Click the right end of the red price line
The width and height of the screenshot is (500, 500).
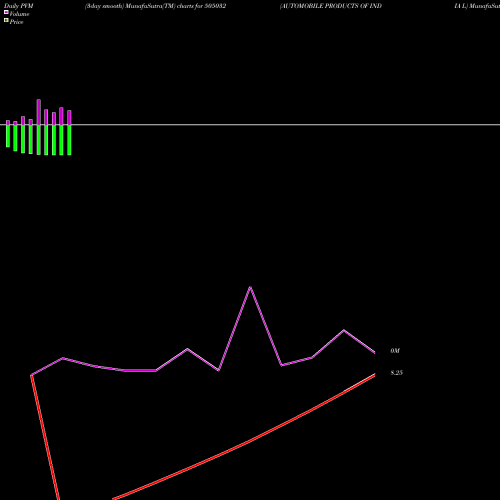click(x=374, y=375)
